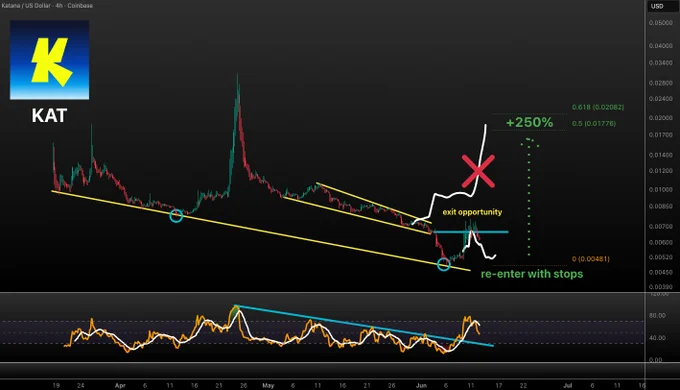Select the 'exit opportunity' annotation text
This screenshot has width=680, height=390.
472,212
